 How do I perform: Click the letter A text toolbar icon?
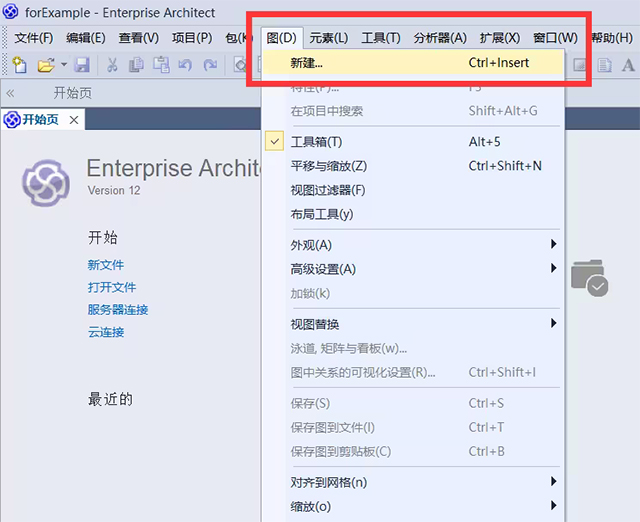coord(628,65)
